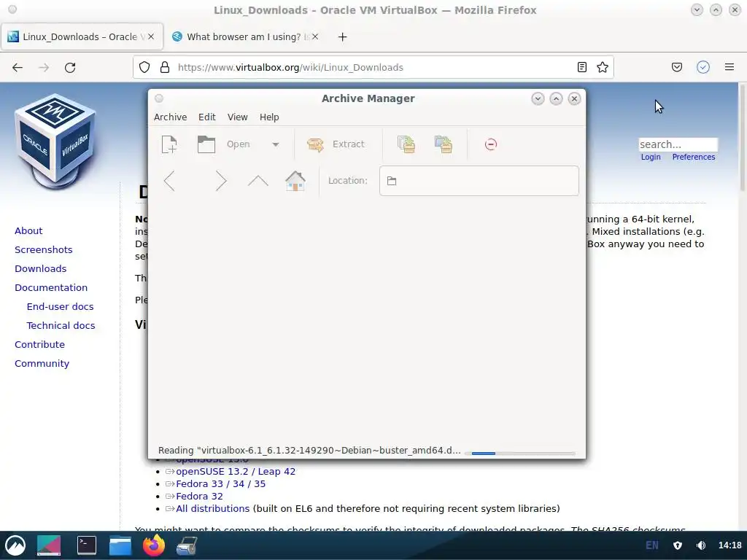Click the VirtualBox site search field
This screenshot has height=560, width=747.
[x=678, y=144]
